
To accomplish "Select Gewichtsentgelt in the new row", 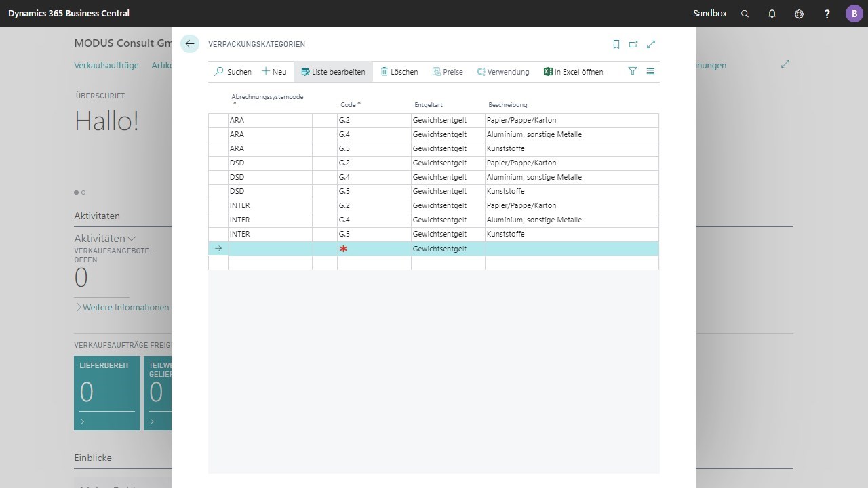I will coord(448,249).
